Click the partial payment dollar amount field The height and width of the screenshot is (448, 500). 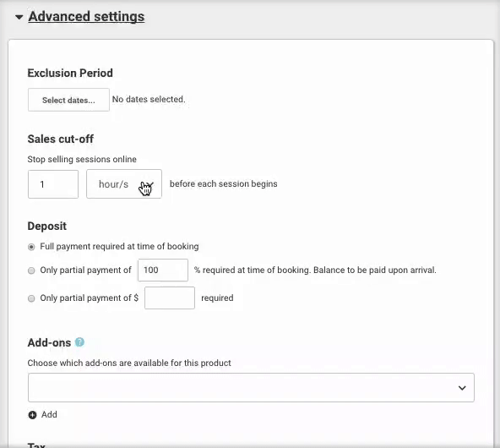(x=170, y=298)
